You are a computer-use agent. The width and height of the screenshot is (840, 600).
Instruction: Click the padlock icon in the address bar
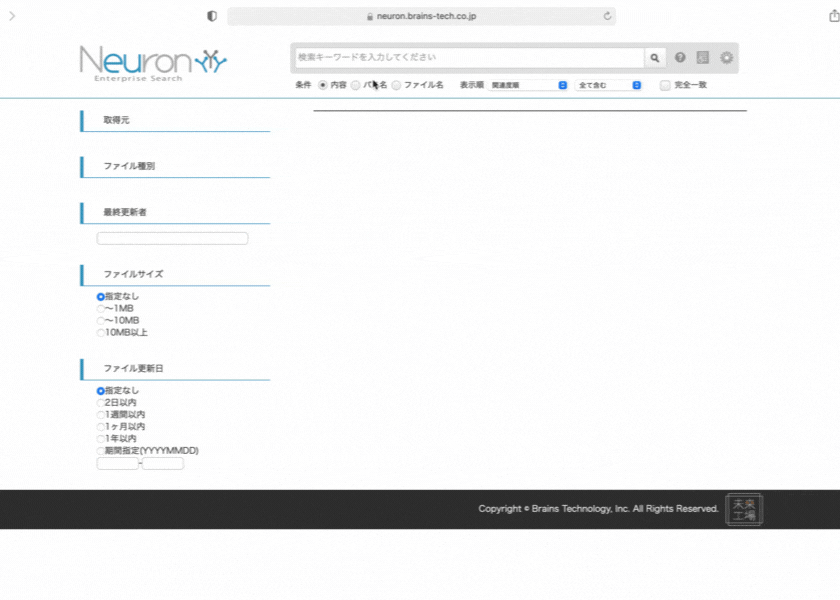tap(370, 17)
